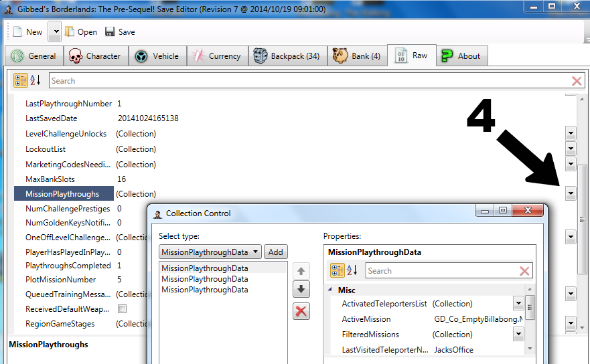Viewport: 590px width, 364px height.
Task: Clear the Raw search with red X
Action: [x=577, y=81]
